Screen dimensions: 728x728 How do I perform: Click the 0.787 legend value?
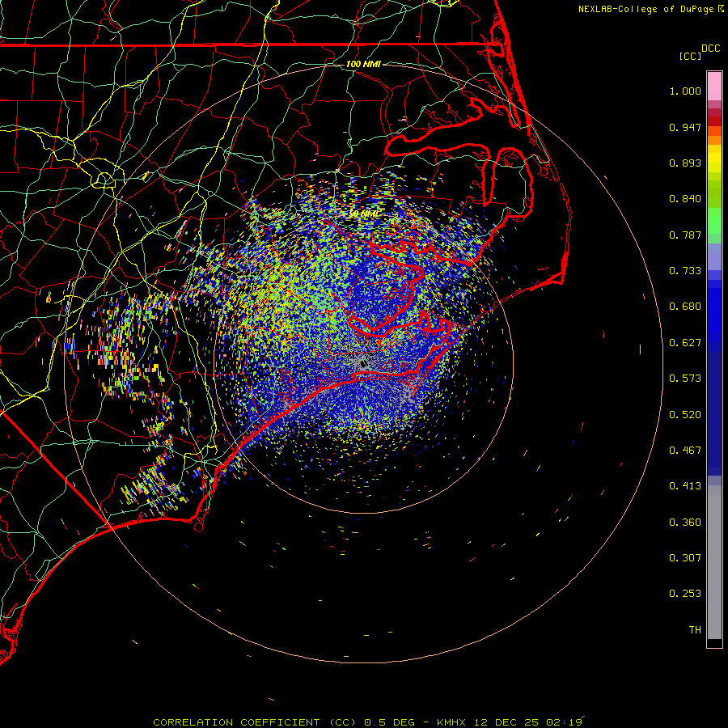click(x=685, y=235)
